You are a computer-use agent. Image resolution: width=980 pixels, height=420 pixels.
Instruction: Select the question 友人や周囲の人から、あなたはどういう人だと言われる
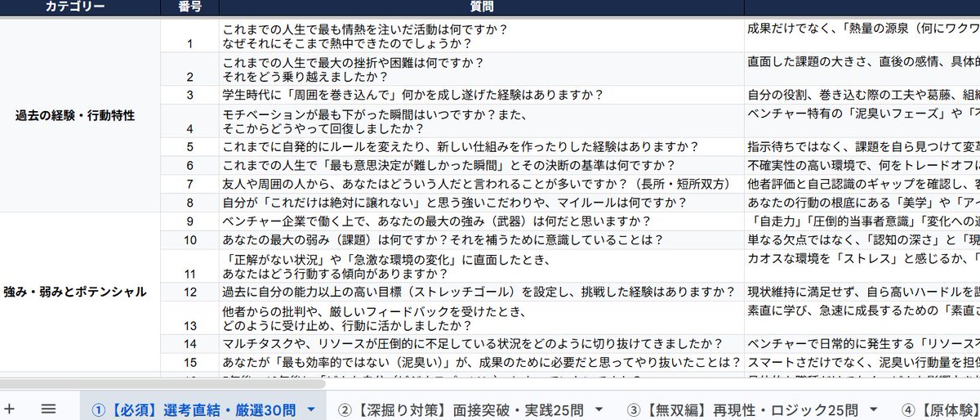click(481, 185)
